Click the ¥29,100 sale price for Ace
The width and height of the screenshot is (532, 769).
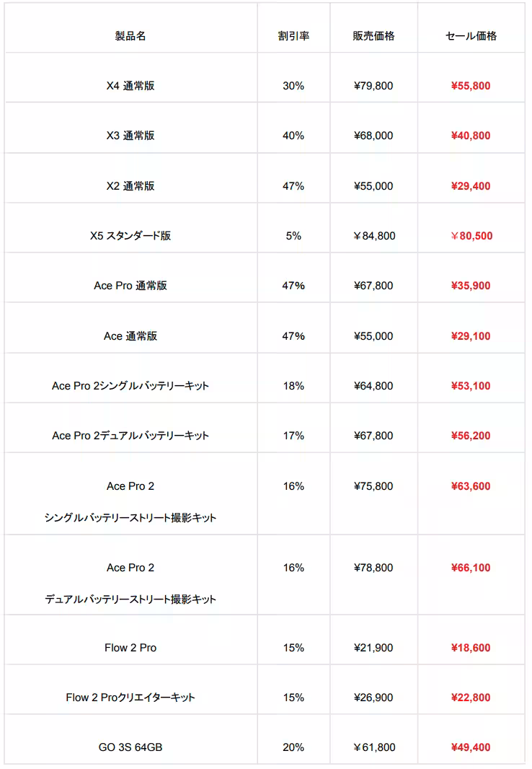(x=471, y=336)
